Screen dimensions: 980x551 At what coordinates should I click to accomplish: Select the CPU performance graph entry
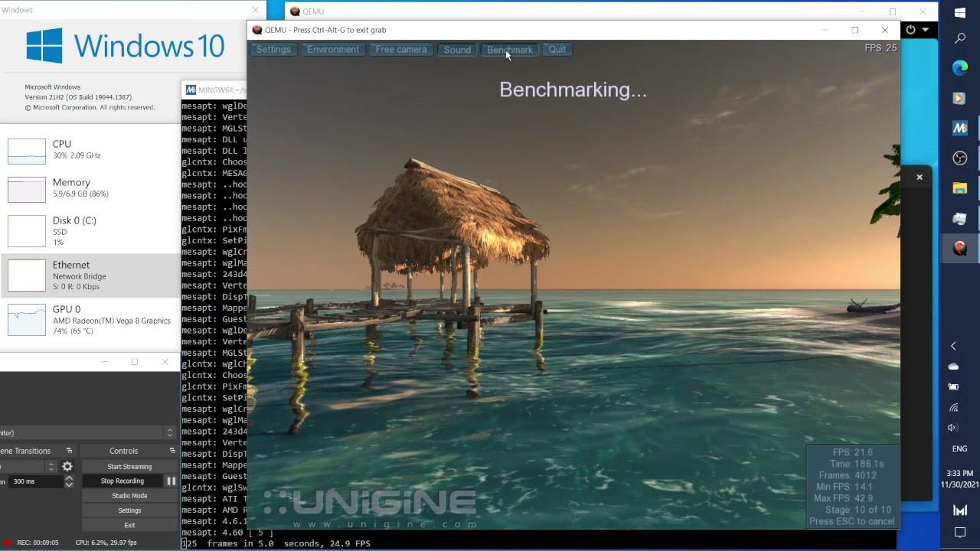90,150
